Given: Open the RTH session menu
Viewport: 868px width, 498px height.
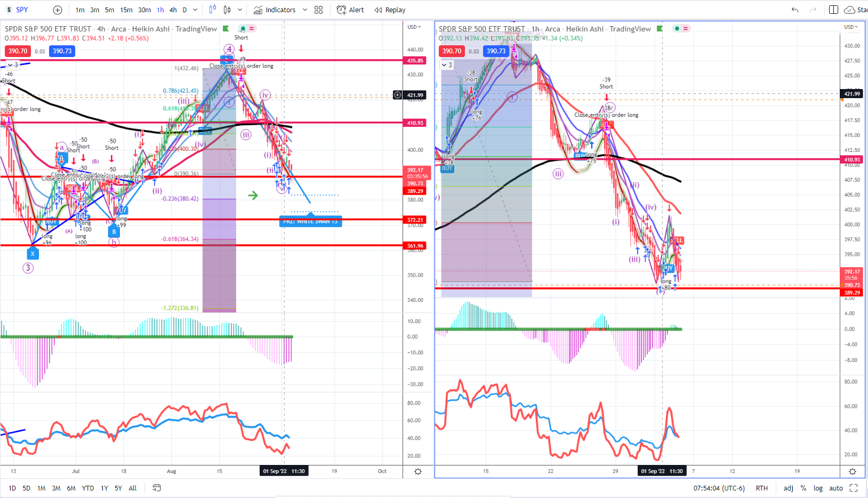Looking at the screenshot, I should (x=762, y=488).
